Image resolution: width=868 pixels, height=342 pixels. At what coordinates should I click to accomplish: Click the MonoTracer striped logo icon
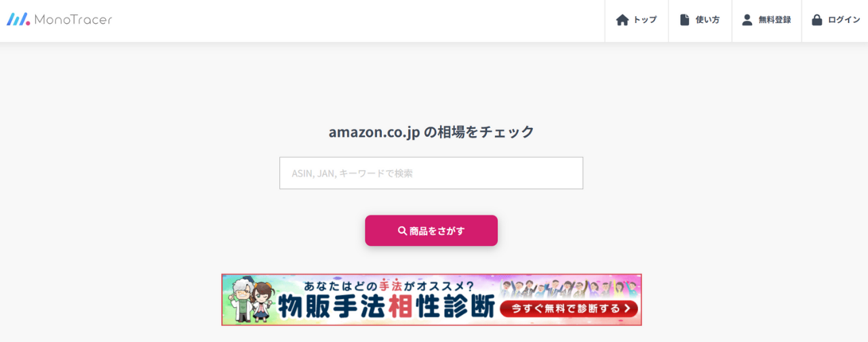click(18, 20)
